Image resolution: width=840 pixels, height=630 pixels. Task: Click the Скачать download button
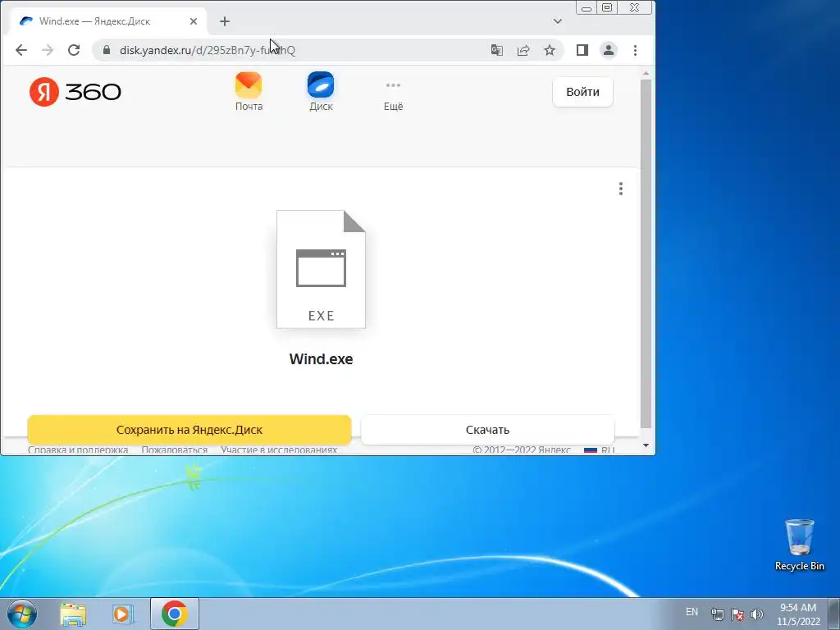click(x=487, y=430)
